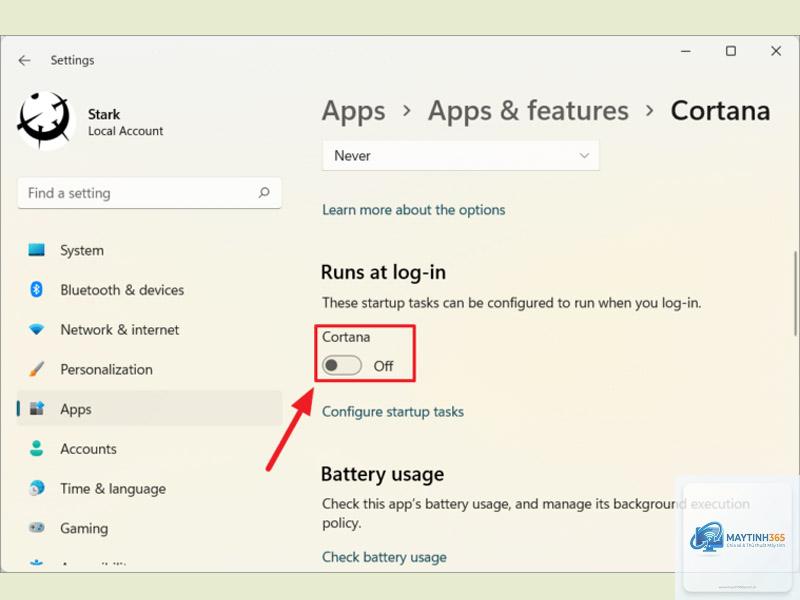Open Check battery usage link
This screenshot has height=600, width=800.
pos(384,557)
